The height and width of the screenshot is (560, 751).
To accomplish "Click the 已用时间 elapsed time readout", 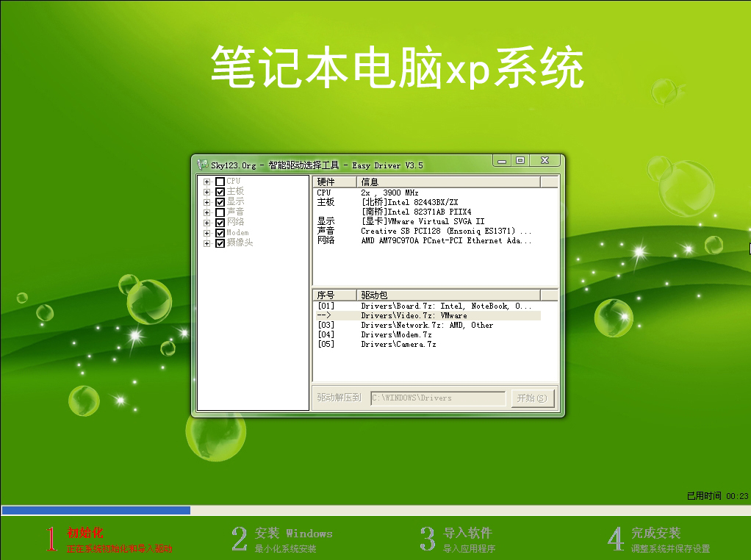I will pos(717,496).
